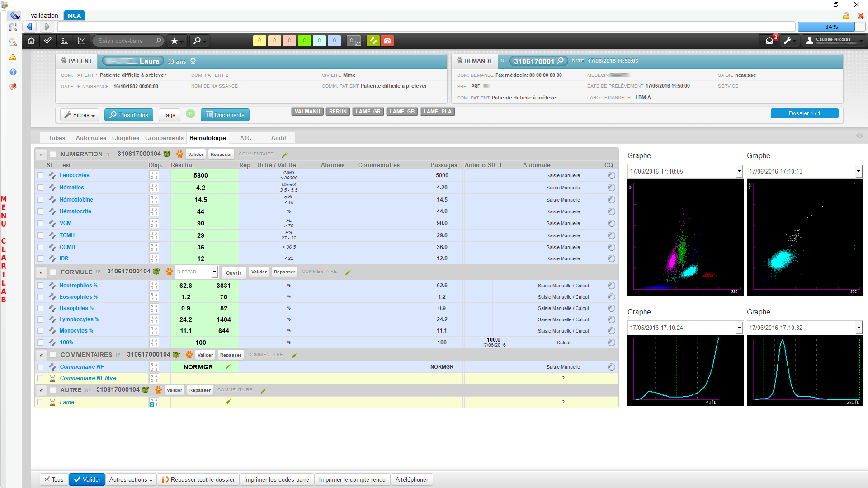This screenshot has width=868, height=488.
Task: Tick the Neutrophiles % row checkbox
Action: point(40,286)
